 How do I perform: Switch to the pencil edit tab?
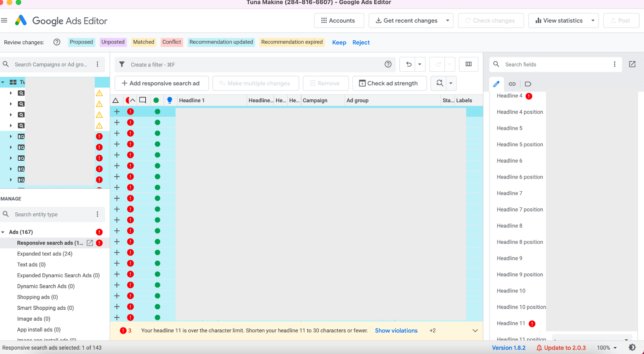pyautogui.click(x=496, y=84)
